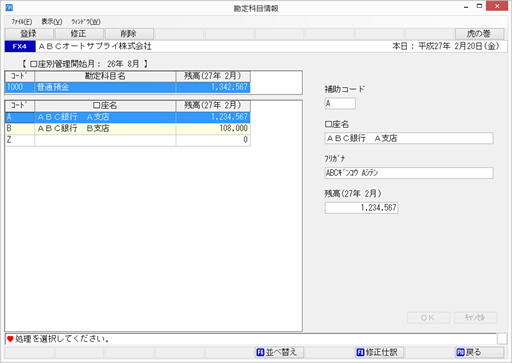The height and width of the screenshot is (363, 512).
Task: Click the 並べ替え function key button
Action: 279,352
